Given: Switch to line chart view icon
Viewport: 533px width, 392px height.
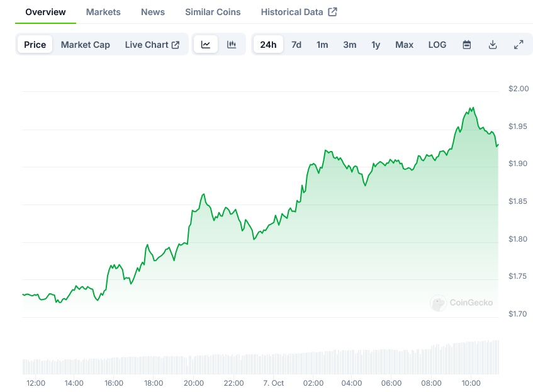Looking at the screenshot, I should (206, 45).
